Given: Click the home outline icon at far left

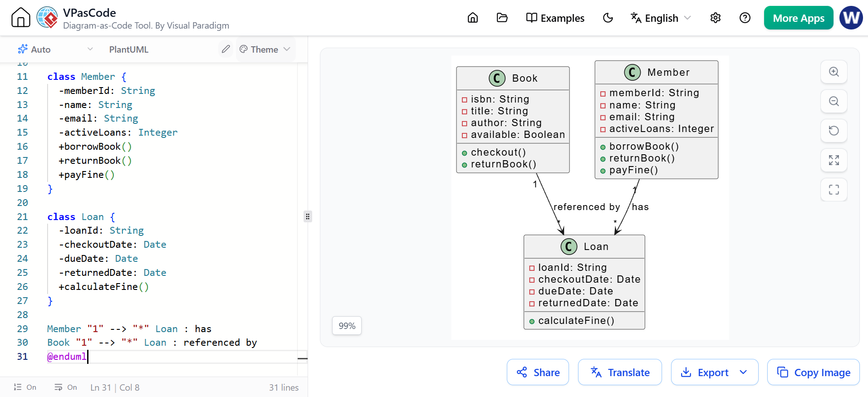Looking at the screenshot, I should point(21,18).
